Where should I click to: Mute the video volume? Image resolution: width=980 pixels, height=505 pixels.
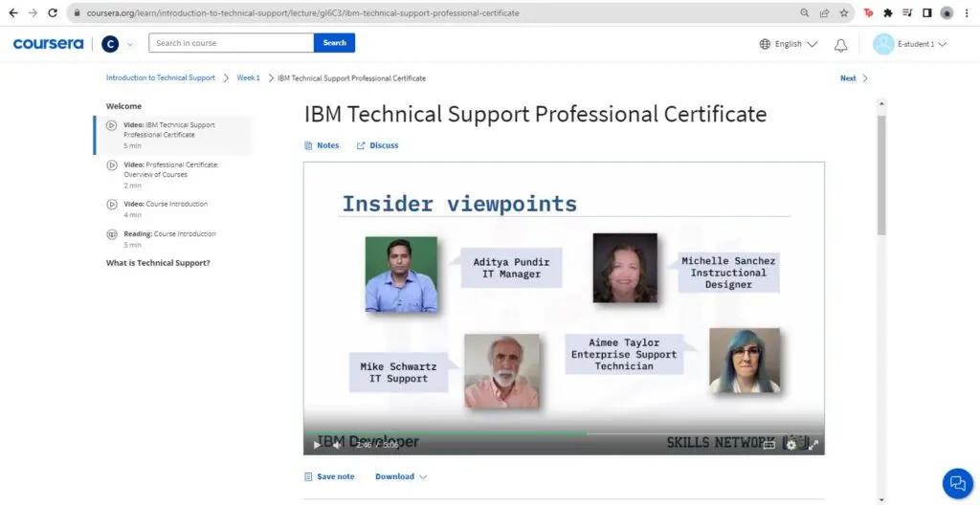pyautogui.click(x=337, y=445)
